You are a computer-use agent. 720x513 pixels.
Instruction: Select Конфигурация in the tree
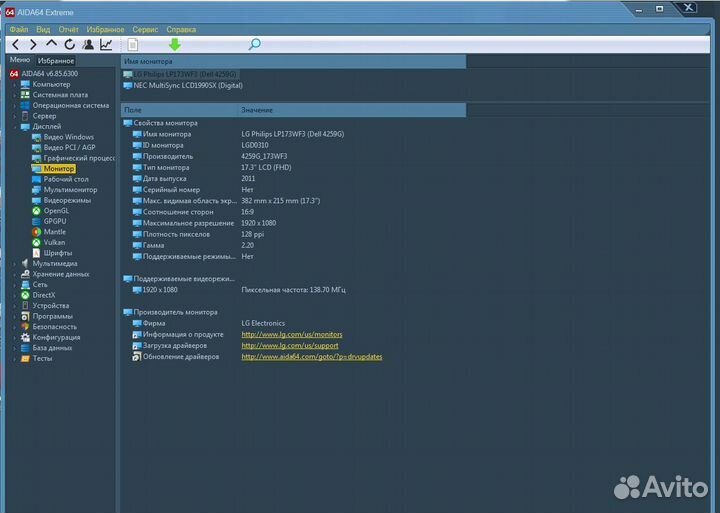point(51,338)
